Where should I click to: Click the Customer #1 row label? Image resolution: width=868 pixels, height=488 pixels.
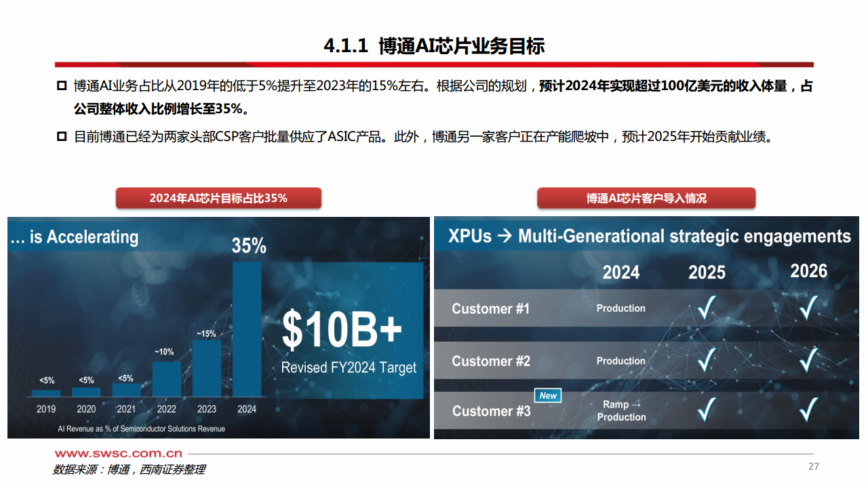(x=490, y=308)
